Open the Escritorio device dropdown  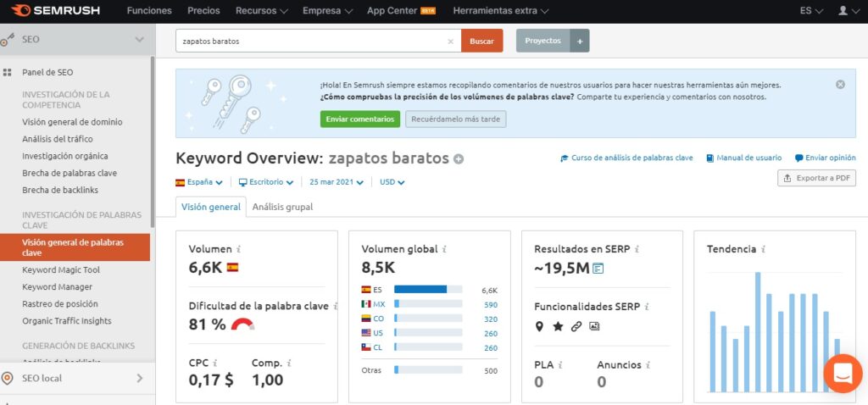point(265,182)
